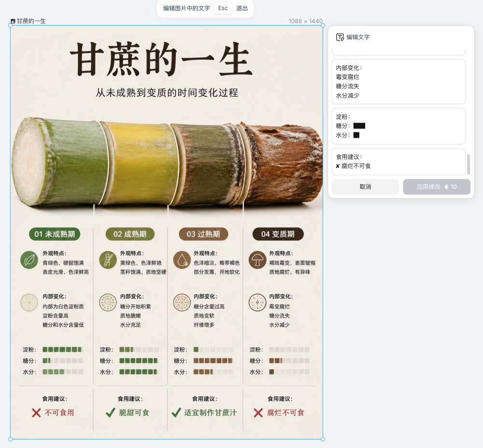Click the brown rotten sugarcane segment
Image resolution: width=483 pixels, height=448 pixels.
(x=282, y=163)
